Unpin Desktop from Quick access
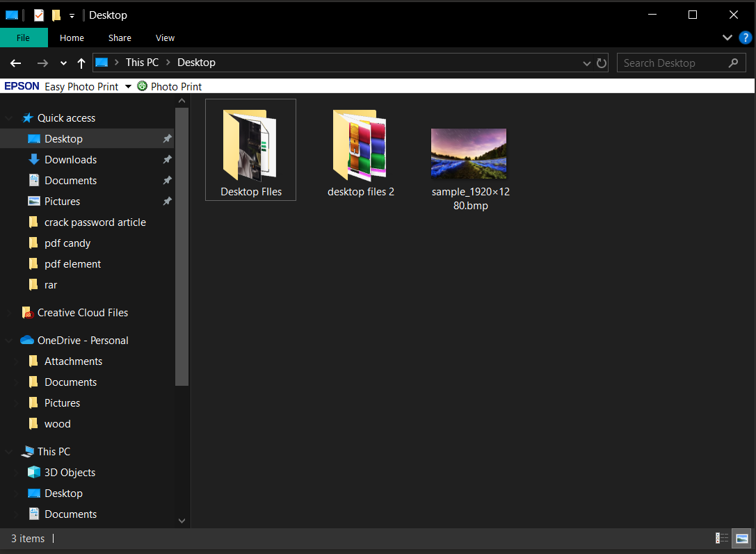Viewport: 756px width, 554px height. click(167, 138)
